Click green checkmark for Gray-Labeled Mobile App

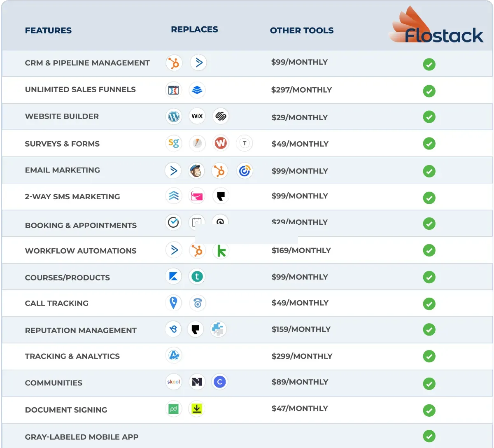pyautogui.click(x=429, y=436)
